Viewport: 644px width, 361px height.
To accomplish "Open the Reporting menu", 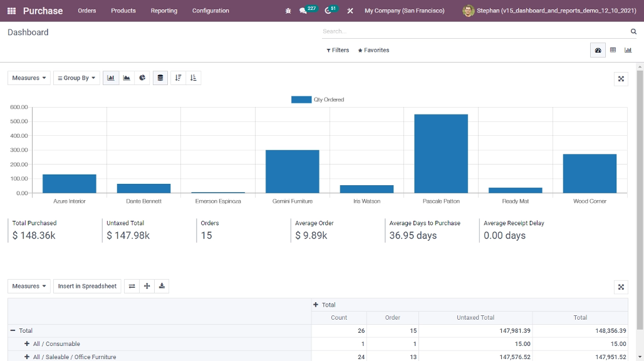I will click(164, 11).
